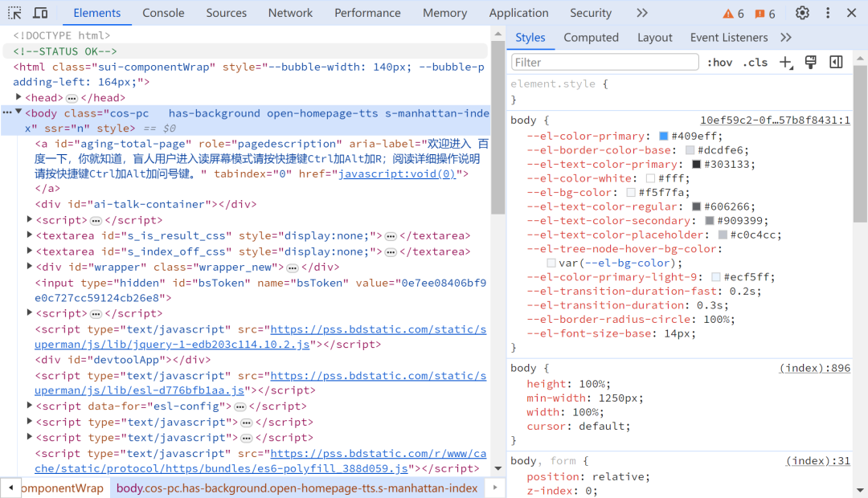Collapse the body element node
Screen dimensions: 868x498
pos(18,112)
